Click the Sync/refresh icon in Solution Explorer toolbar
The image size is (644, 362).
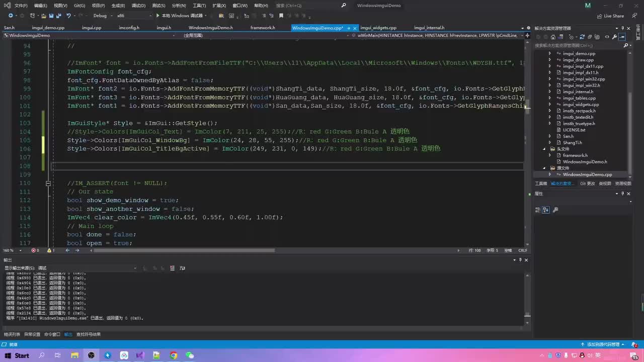tap(582, 37)
